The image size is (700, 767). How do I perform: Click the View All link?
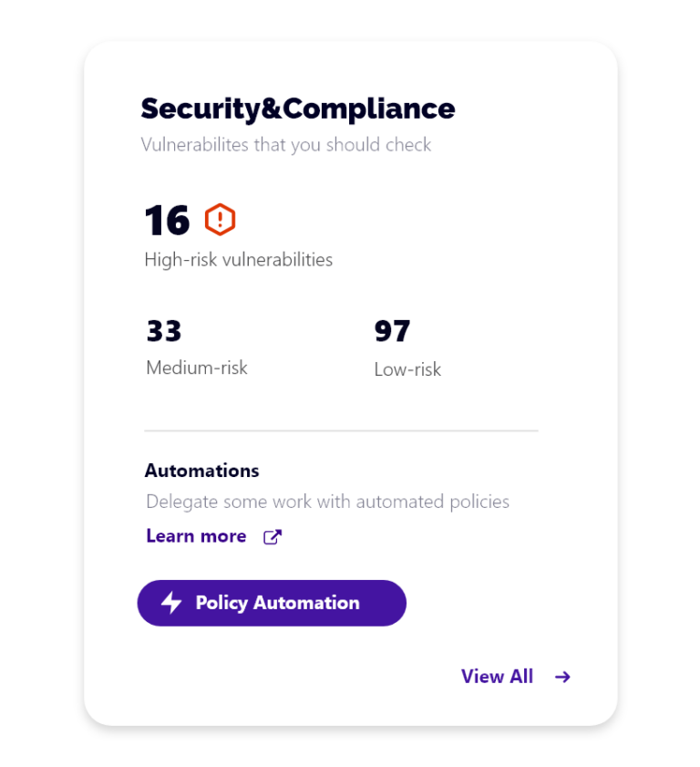[497, 677]
